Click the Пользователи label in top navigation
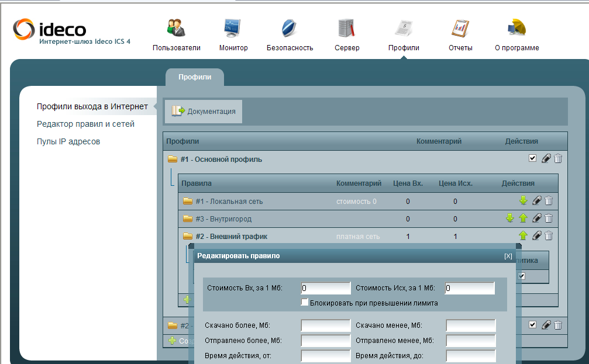 [177, 48]
